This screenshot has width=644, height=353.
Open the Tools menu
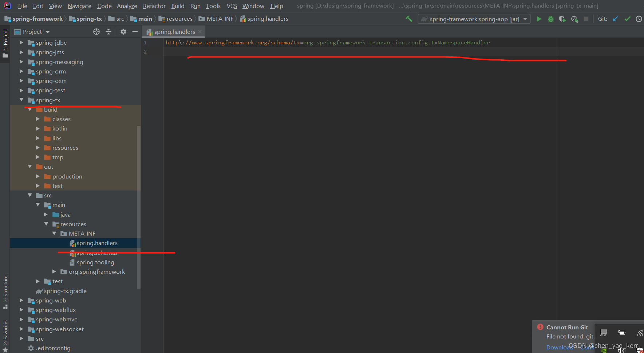[213, 6]
